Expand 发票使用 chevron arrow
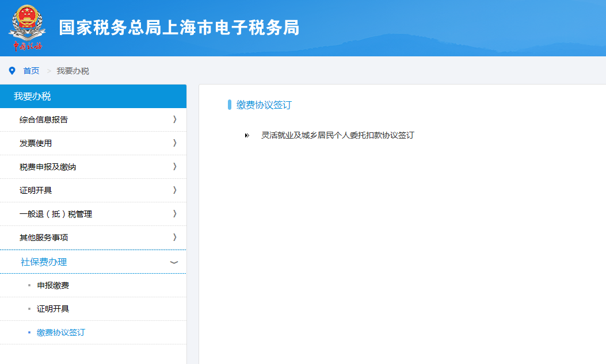The width and height of the screenshot is (606, 364). pos(174,143)
